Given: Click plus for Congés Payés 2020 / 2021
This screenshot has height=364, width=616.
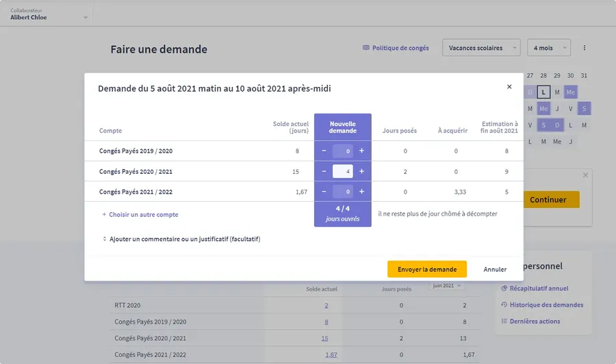Looking at the screenshot, I should coord(361,172).
